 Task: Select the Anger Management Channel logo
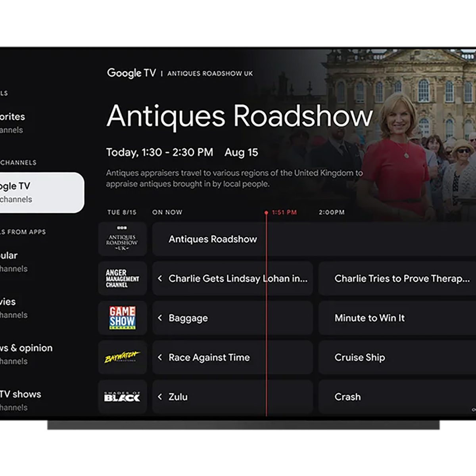[x=122, y=278]
